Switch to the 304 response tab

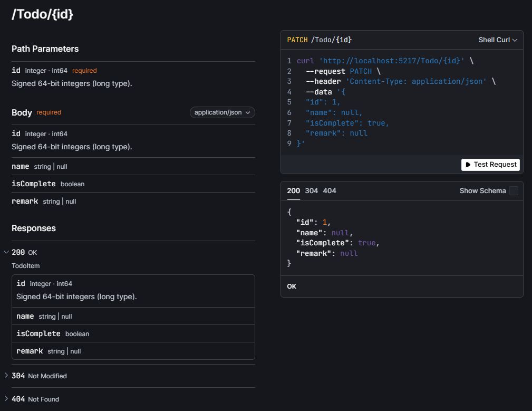[x=312, y=190]
